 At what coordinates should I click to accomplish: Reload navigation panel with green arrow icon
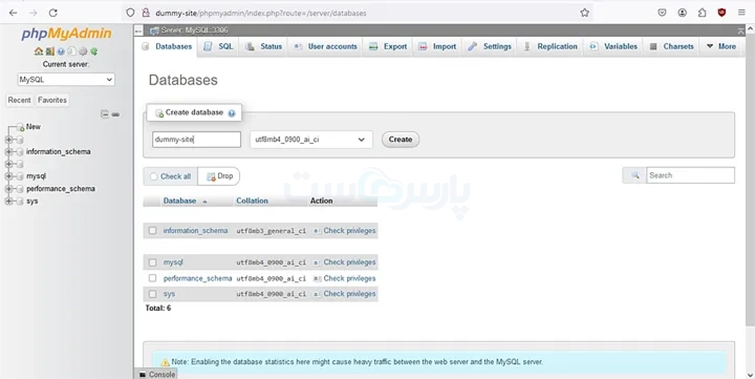[94, 51]
